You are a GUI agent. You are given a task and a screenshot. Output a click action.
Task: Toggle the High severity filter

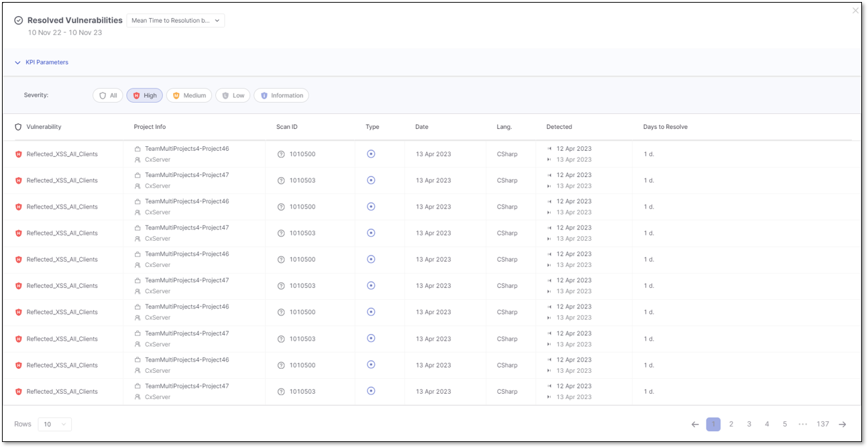(x=144, y=96)
